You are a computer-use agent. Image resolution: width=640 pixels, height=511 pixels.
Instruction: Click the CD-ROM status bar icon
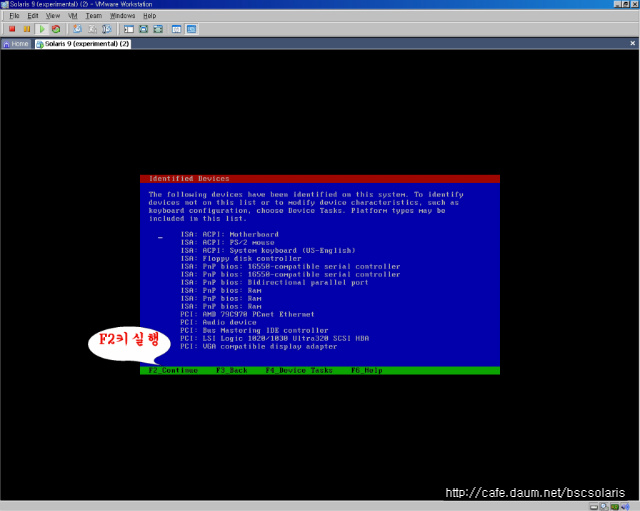click(604, 507)
